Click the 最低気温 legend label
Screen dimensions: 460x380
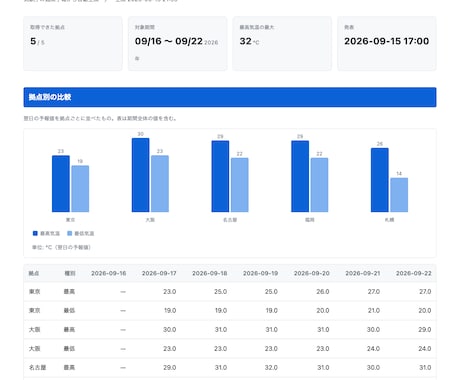click(x=84, y=233)
